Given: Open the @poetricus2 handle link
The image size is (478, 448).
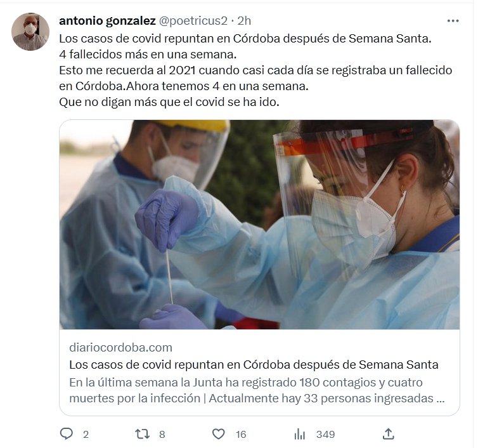Looking at the screenshot, I should click(x=193, y=21).
